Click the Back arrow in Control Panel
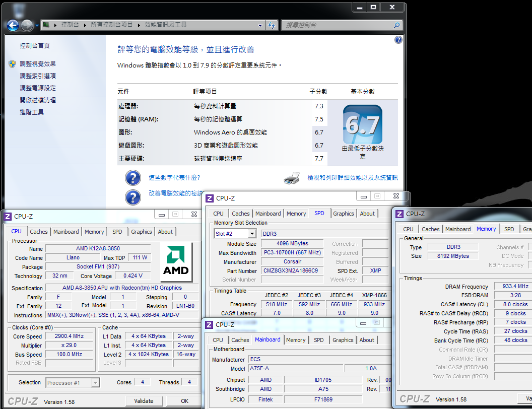 tap(13, 25)
